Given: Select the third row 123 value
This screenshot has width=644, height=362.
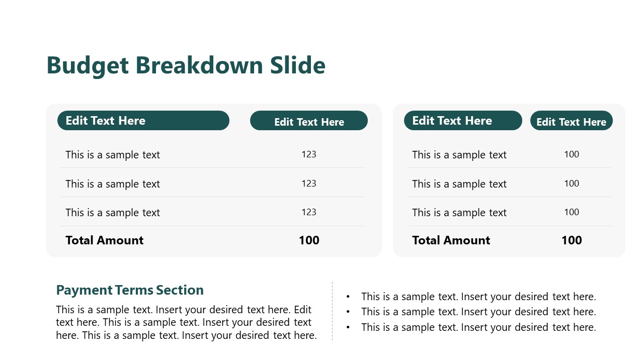Looking at the screenshot, I should (309, 212).
